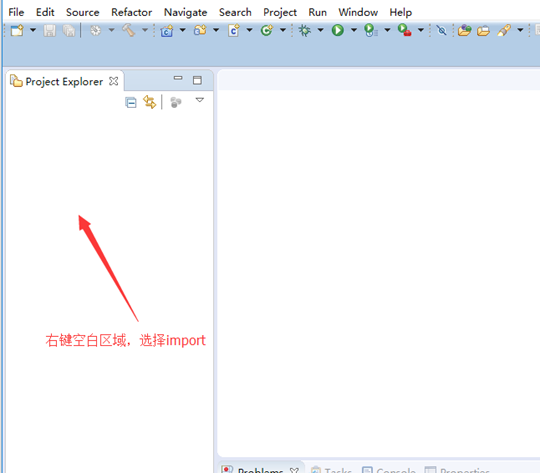Viewport: 540px width, 473px height.
Task: Open the File menu
Action: pos(16,12)
